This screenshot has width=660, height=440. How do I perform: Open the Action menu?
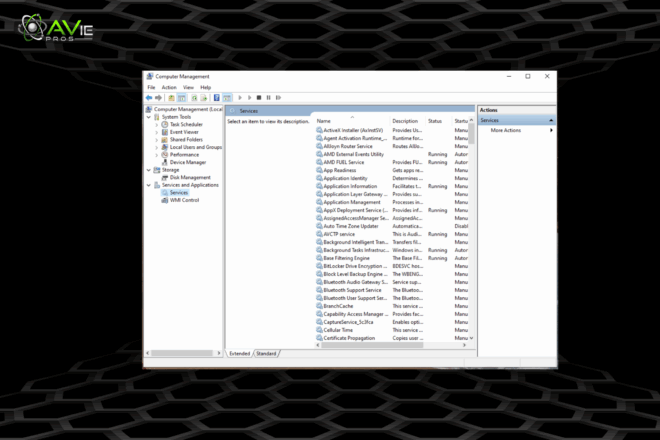click(x=169, y=87)
